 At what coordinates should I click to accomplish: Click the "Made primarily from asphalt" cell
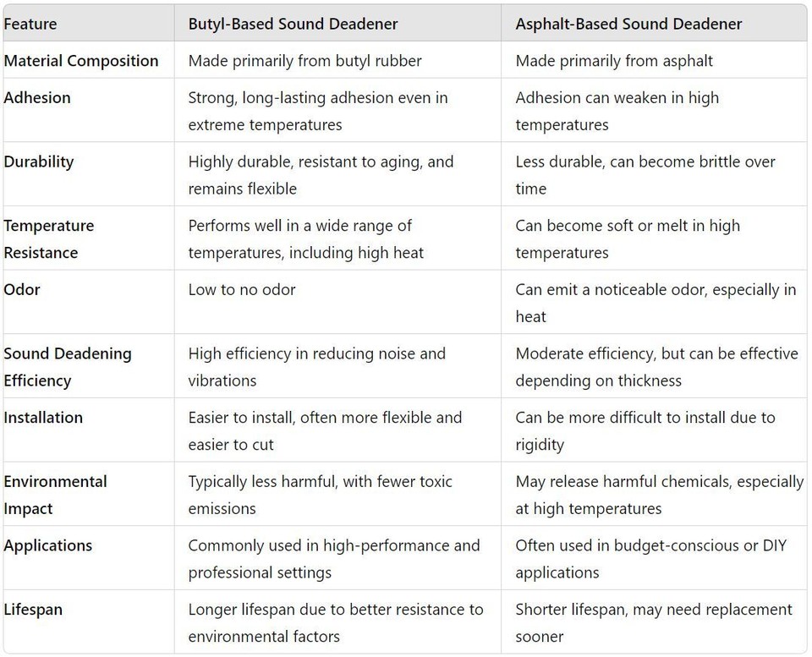pyautogui.click(x=614, y=61)
